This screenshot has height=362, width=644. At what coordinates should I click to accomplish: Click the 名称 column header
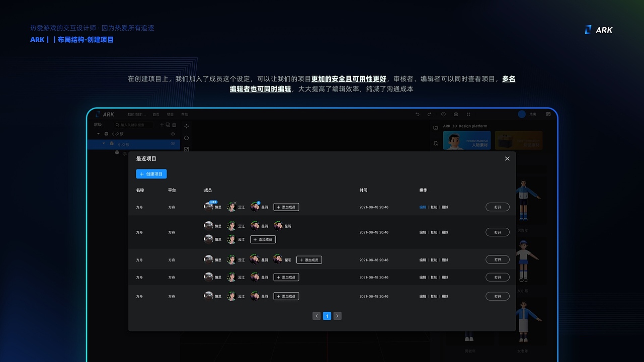pos(140,191)
